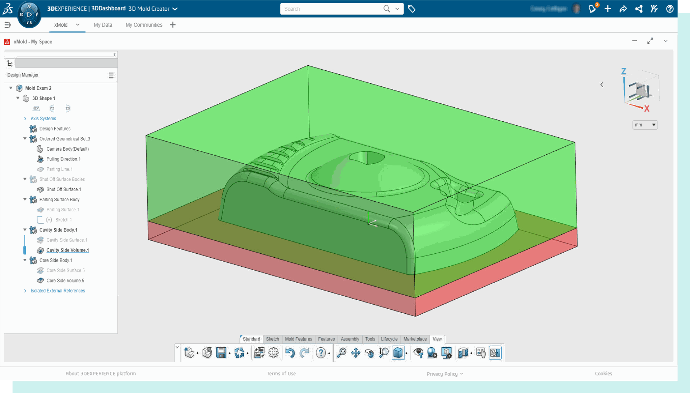Open the xMold tab dropdown chevron
The height and width of the screenshot is (394, 690).
tap(77, 25)
